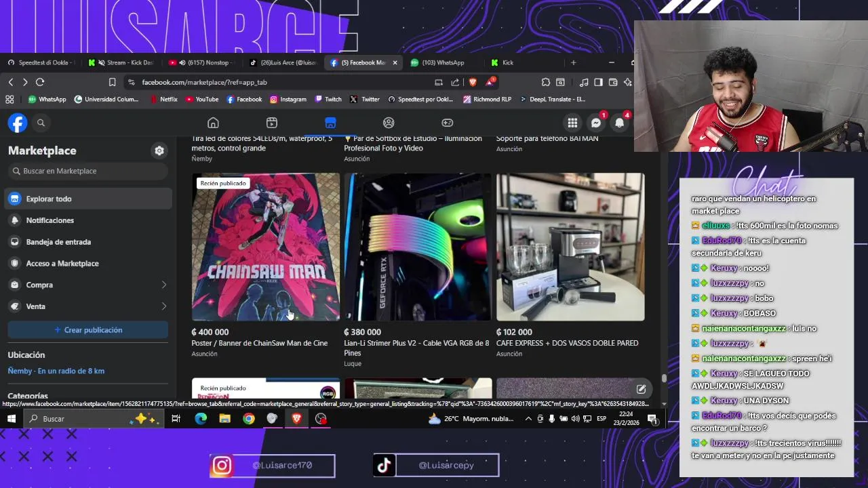The width and height of the screenshot is (868, 488).
Task: Open the bookmarks bar apps grid icon
Action: (x=9, y=99)
